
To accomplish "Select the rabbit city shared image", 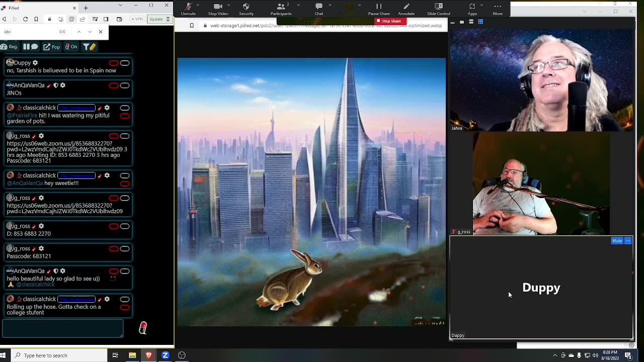I will click(x=311, y=192).
